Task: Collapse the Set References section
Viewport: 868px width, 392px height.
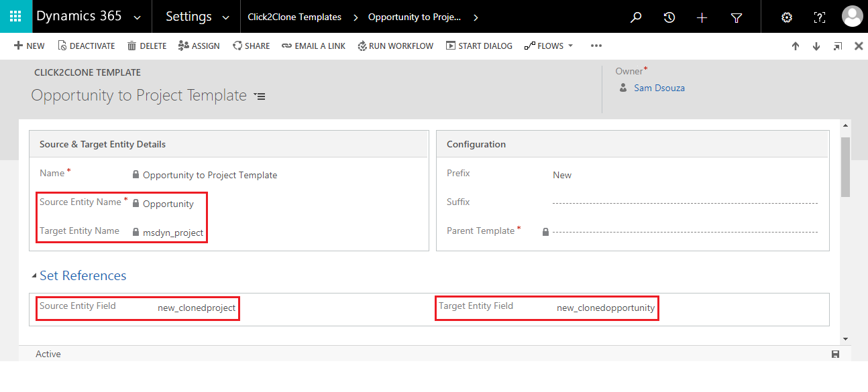Action: (x=35, y=276)
